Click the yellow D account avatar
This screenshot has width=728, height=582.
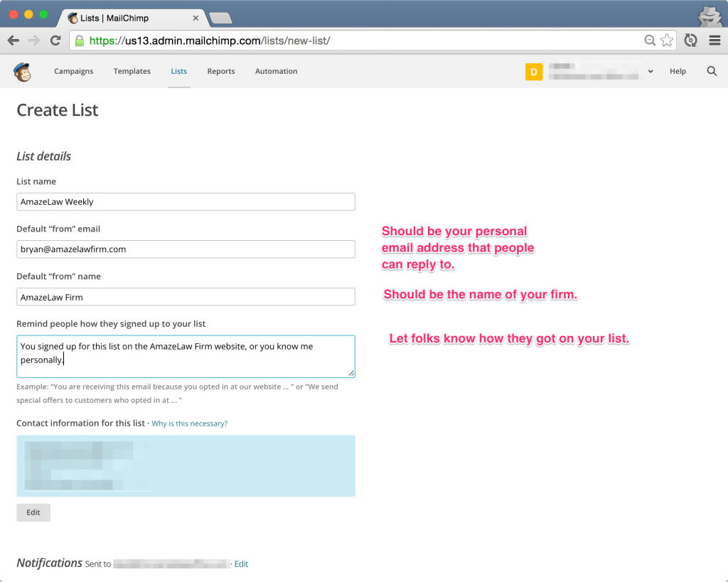click(x=534, y=72)
